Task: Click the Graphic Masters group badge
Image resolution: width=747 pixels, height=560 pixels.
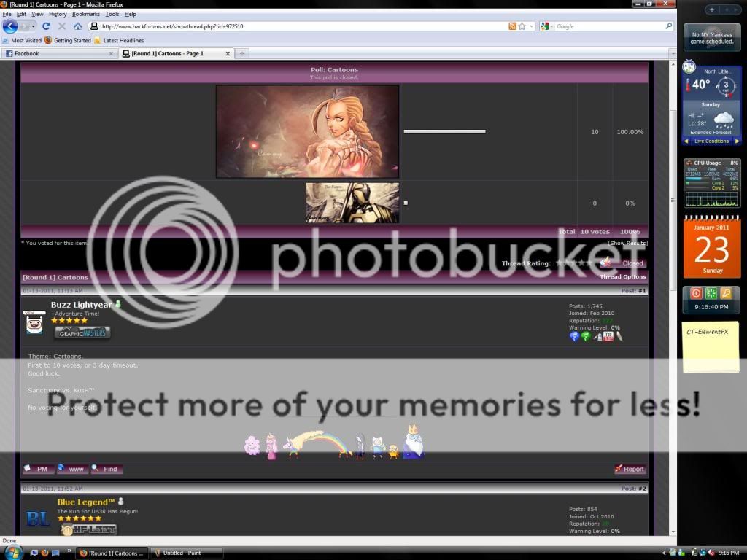Action: pyautogui.click(x=82, y=332)
